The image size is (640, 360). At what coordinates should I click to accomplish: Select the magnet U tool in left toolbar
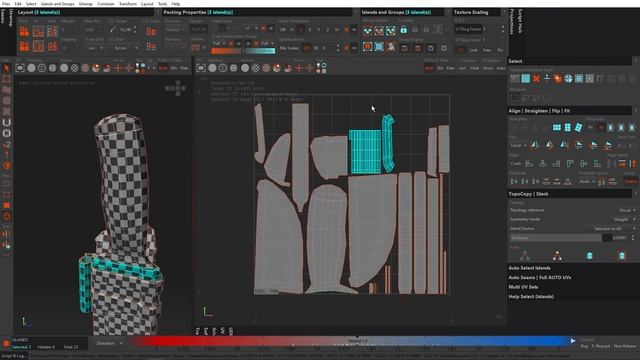[7, 122]
